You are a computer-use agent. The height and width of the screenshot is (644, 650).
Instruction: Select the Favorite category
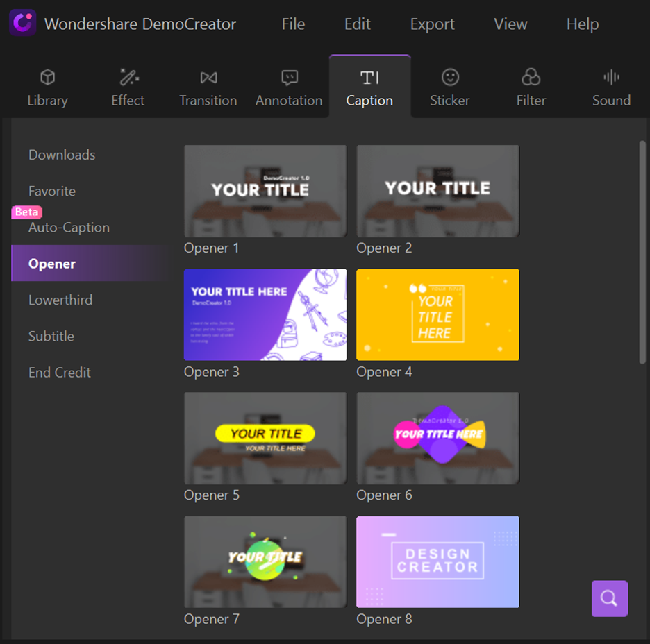coord(52,192)
